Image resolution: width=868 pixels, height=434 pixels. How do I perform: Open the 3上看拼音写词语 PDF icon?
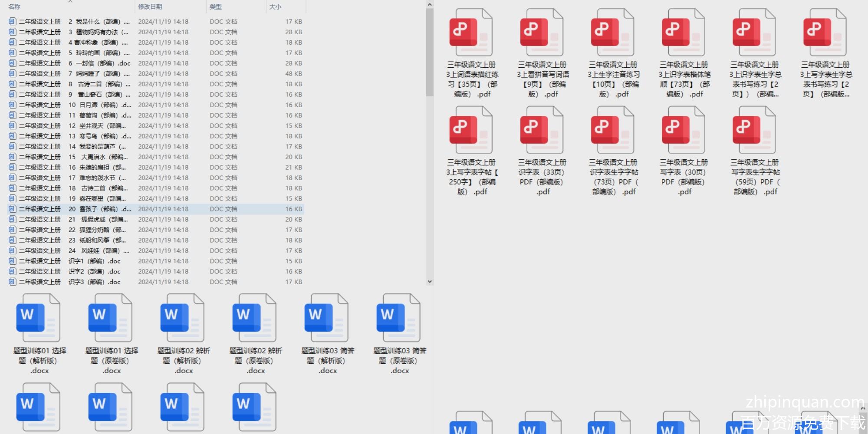542,33
